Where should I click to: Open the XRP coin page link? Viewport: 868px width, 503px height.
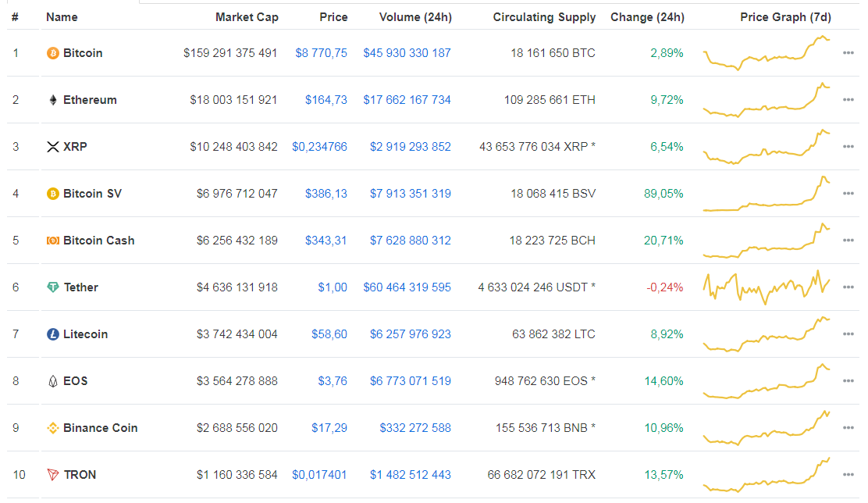coord(75,147)
